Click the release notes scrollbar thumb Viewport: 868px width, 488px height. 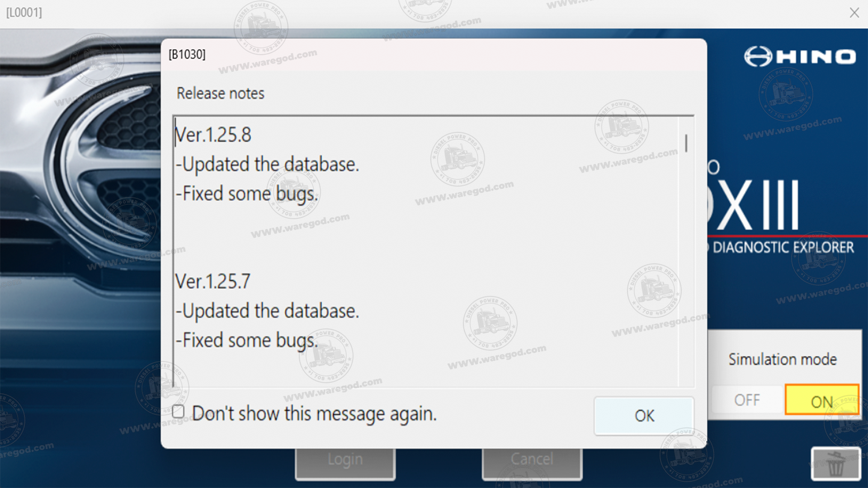(x=686, y=143)
